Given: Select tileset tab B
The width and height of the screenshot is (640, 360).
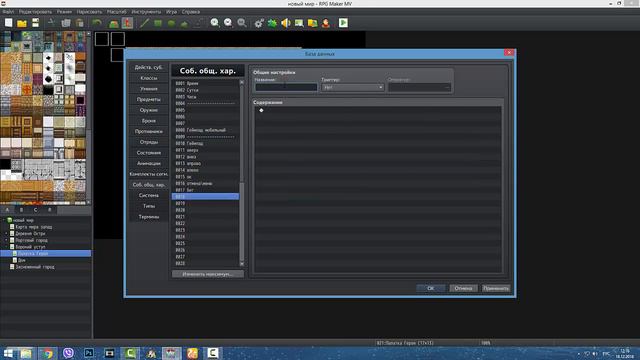Looking at the screenshot, I should [x=21, y=210].
